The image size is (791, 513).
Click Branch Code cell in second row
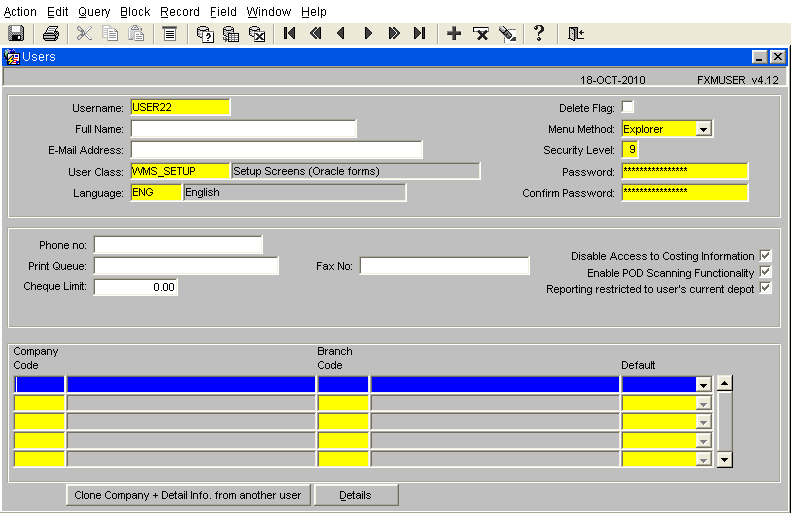tap(343, 403)
